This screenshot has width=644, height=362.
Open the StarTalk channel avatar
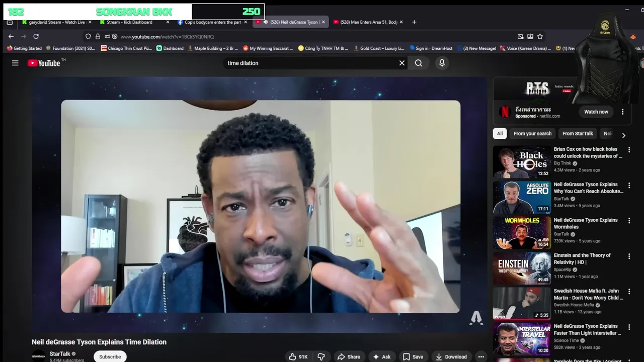pos(39,356)
